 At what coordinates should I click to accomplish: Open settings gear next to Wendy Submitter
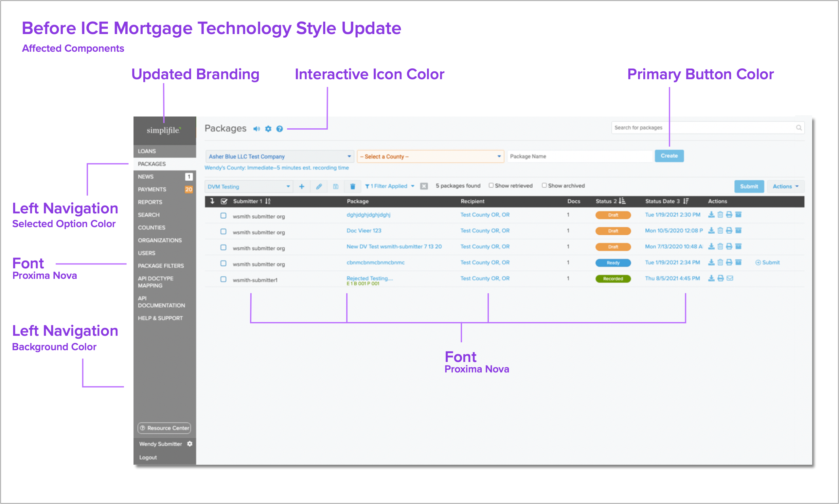click(x=190, y=444)
